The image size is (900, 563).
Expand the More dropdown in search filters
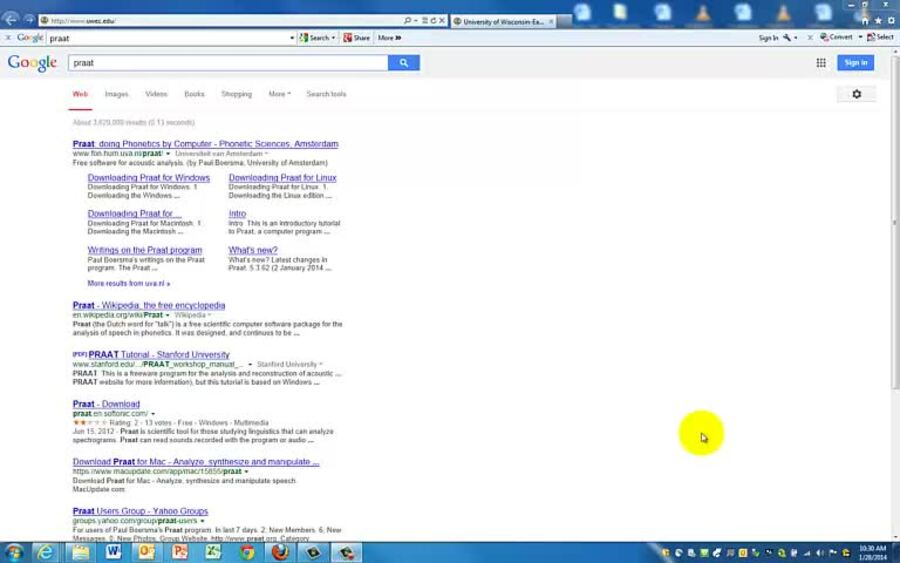point(279,94)
